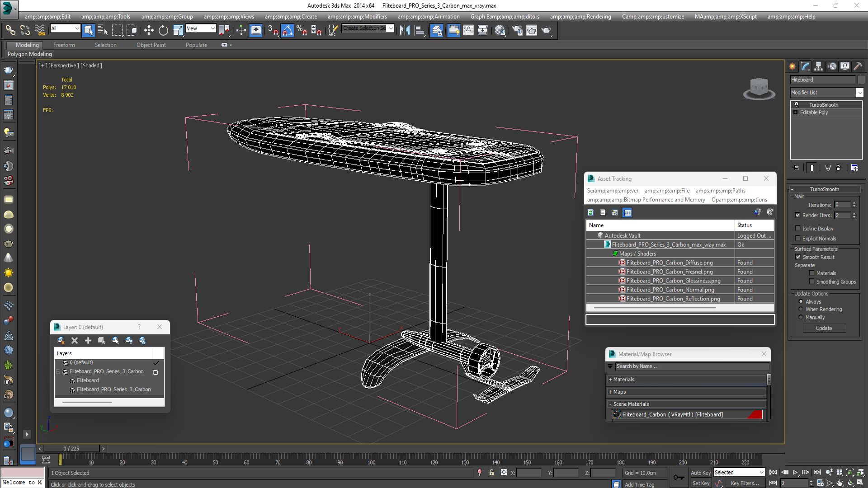Open the Modifiers menu

coord(357,17)
